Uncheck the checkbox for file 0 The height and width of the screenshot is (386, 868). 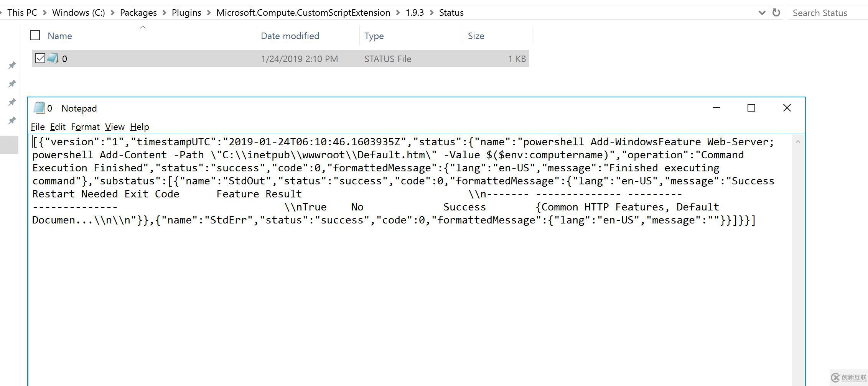point(40,58)
